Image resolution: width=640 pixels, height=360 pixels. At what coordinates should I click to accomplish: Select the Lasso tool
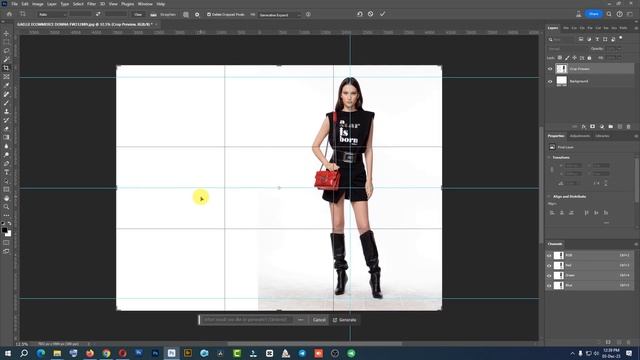click(6, 51)
